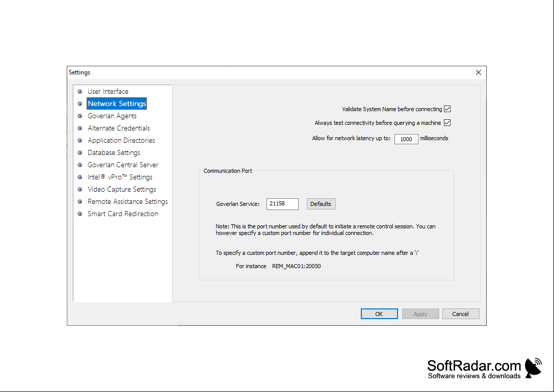Click the bullet icon beside Database Settings

click(x=80, y=153)
